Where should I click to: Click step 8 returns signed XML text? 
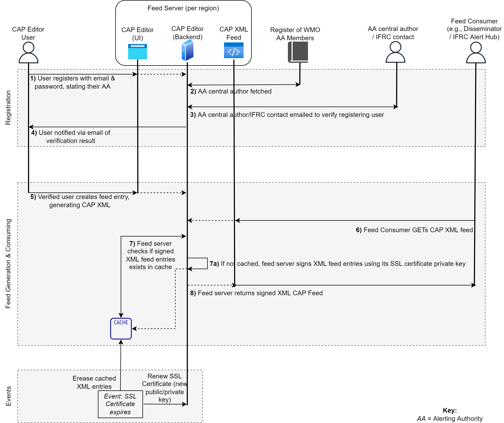[x=256, y=293]
